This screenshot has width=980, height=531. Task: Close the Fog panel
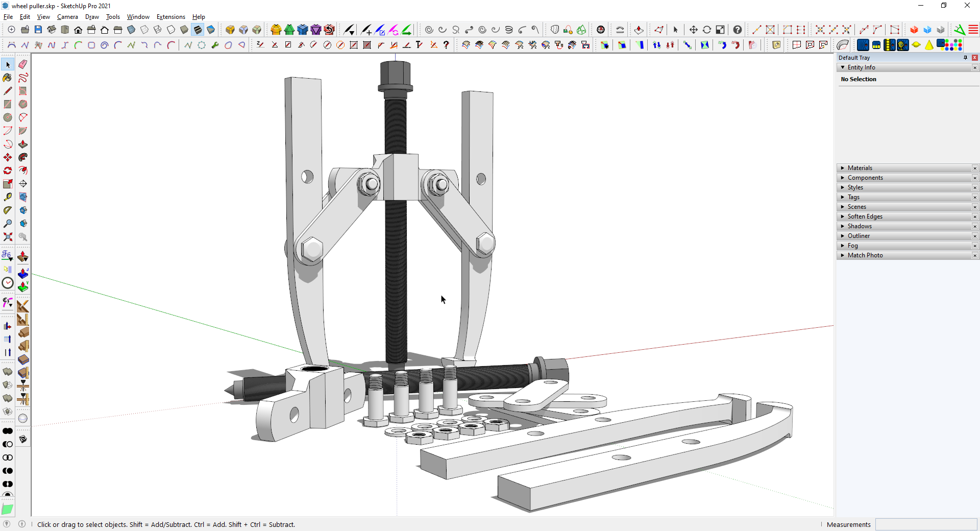pos(975,246)
